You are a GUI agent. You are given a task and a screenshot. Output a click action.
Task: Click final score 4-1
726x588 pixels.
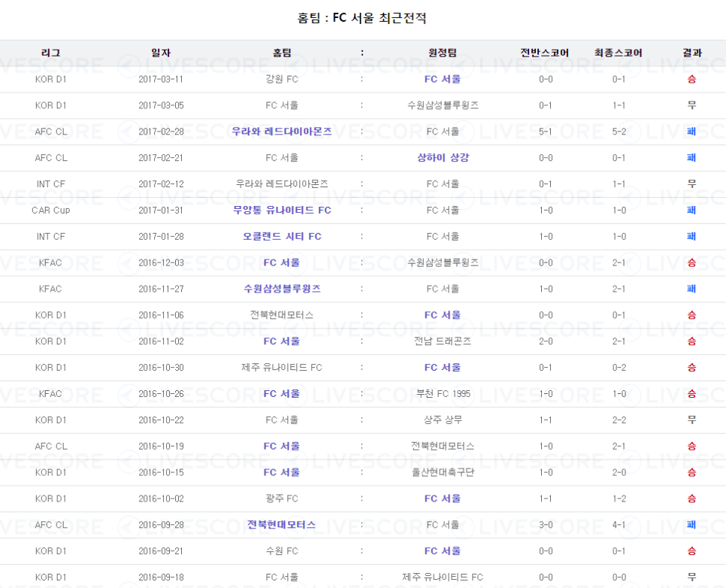pos(619,525)
